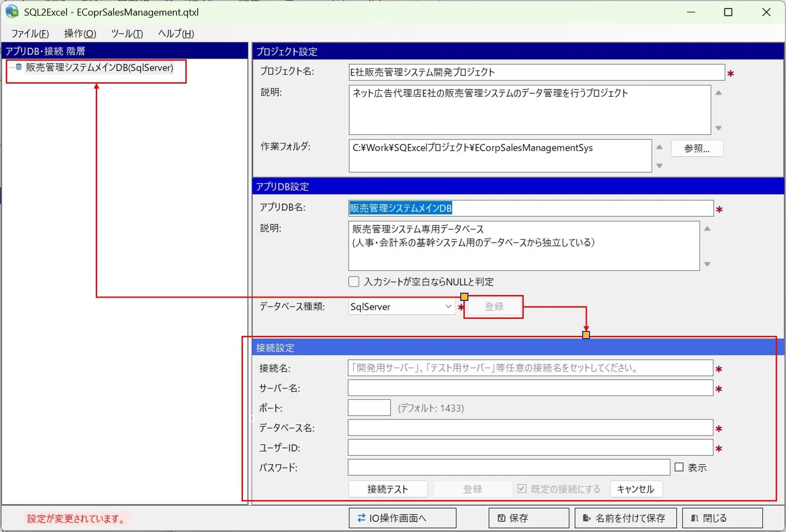The height and width of the screenshot is (532, 786).
Task: Click down arrow of 作業フォルダ field
Action: [x=659, y=165]
